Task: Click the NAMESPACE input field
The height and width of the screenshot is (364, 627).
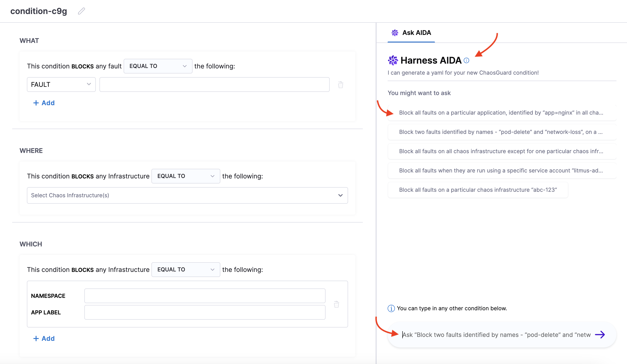Action: tap(204, 296)
